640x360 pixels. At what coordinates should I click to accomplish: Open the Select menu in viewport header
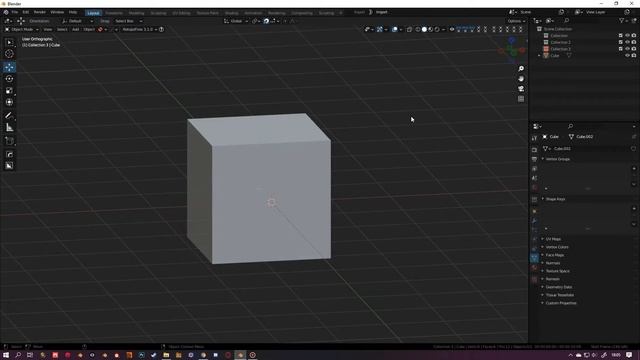click(x=62, y=29)
